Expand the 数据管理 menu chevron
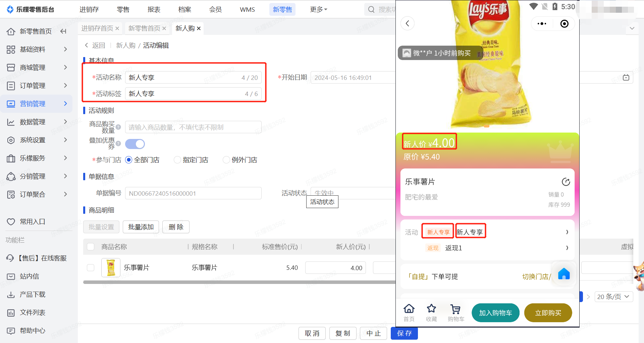The image size is (644, 343). [65, 122]
